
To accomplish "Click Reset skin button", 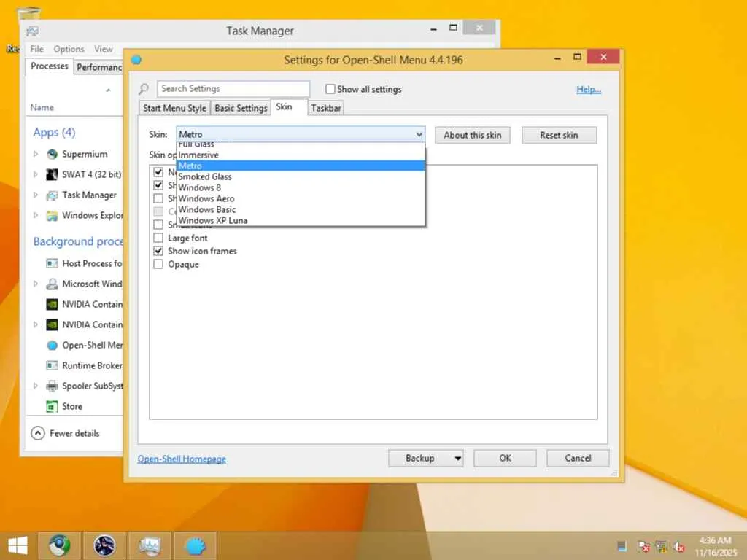I will pos(559,135).
